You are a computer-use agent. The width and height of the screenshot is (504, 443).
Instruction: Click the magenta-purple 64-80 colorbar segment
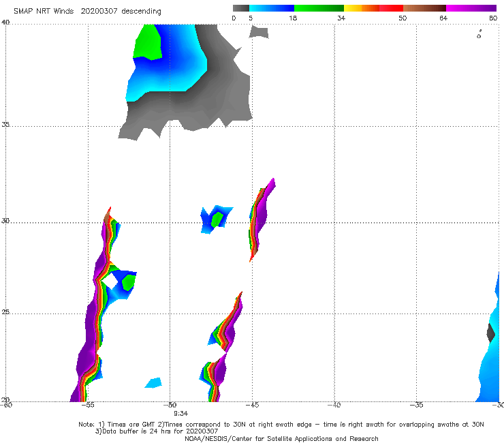[x=471, y=8]
